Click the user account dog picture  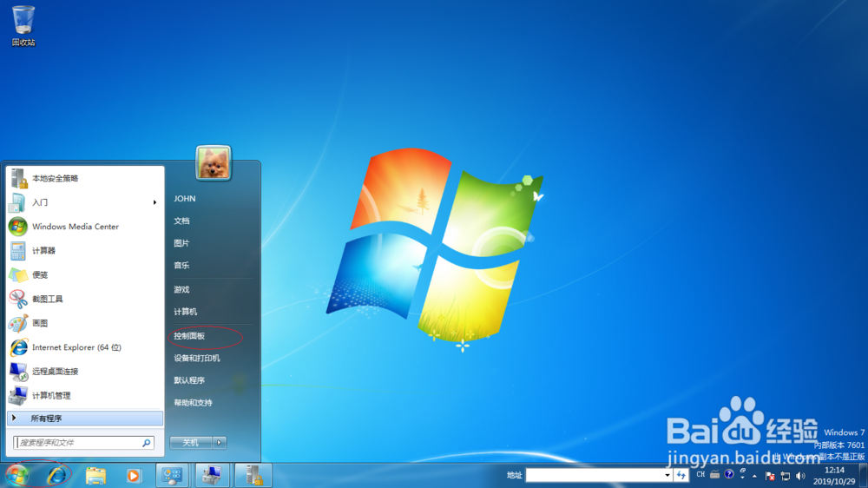(214, 163)
